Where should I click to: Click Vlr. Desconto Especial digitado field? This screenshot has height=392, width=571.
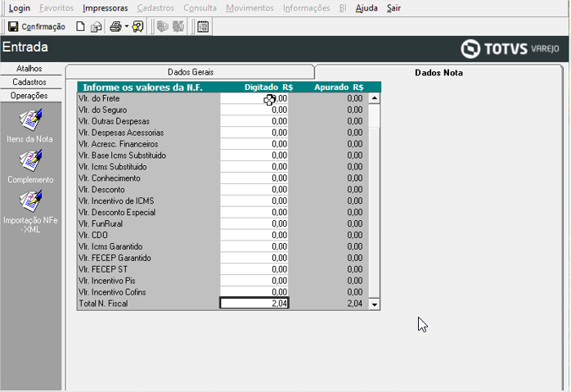click(254, 213)
